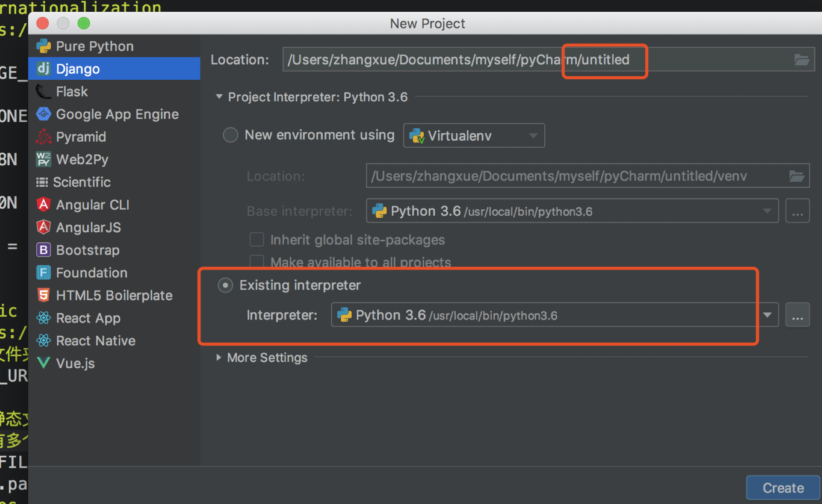Browse folder icon for venv location
This screenshot has height=504, width=822.
797,176
